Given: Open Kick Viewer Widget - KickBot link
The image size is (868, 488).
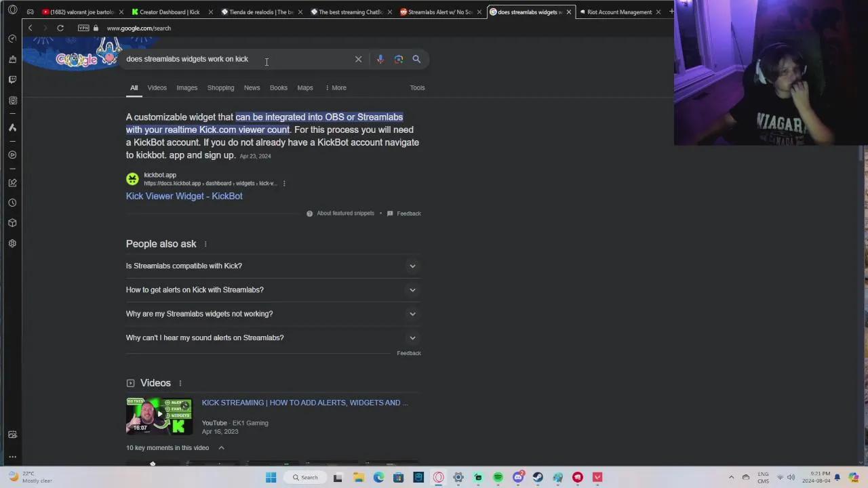Looking at the screenshot, I should [x=184, y=196].
